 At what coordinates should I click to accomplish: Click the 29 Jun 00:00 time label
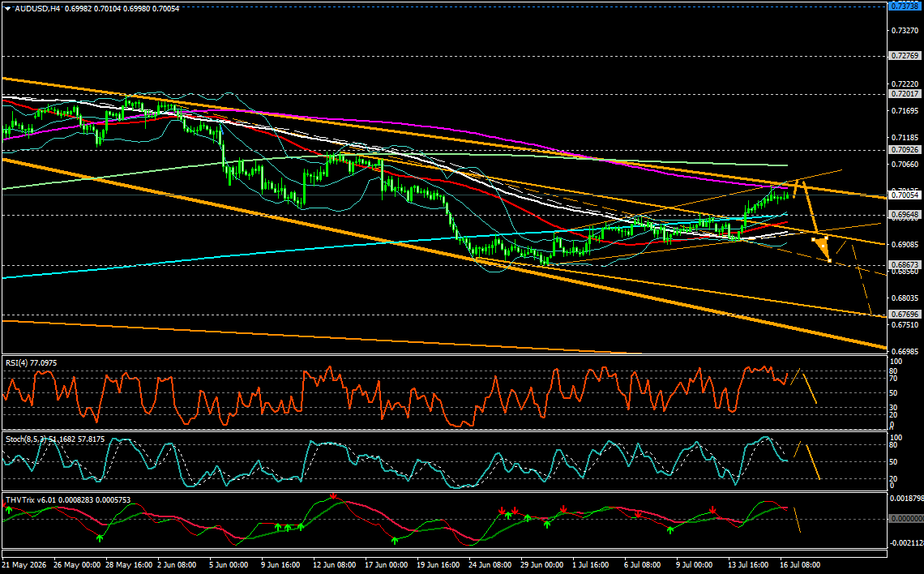pyautogui.click(x=542, y=564)
